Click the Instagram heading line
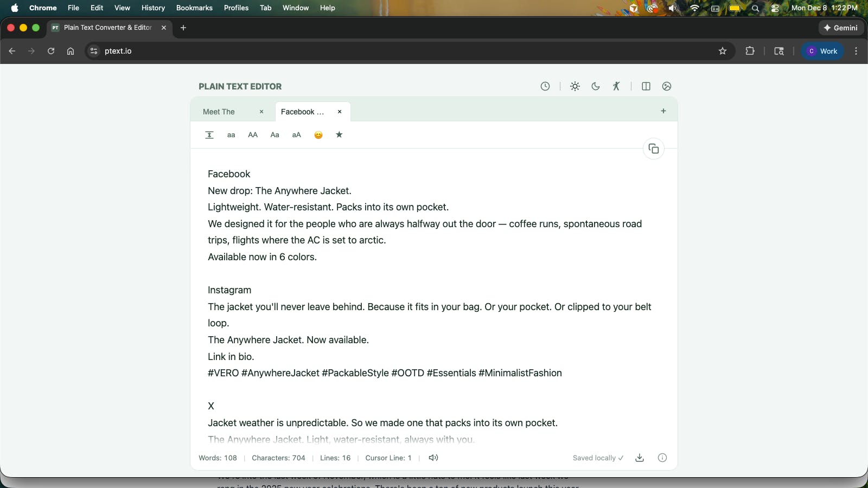 [x=229, y=290]
